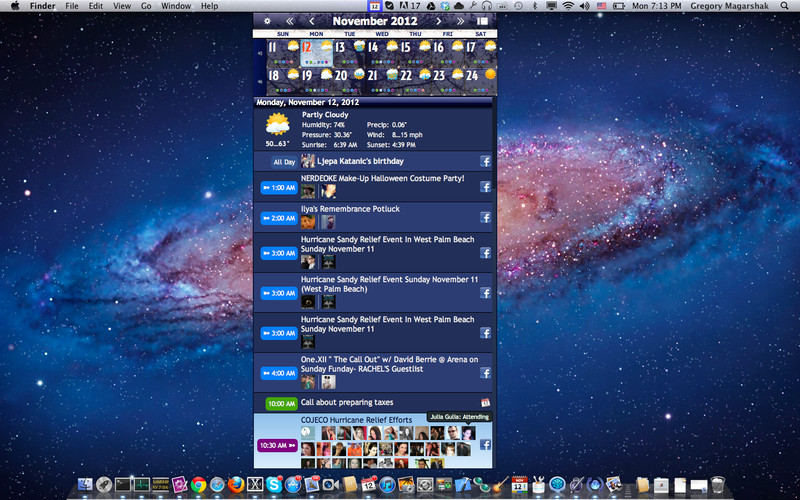
Task: Open Google Chrome from the Dock
Action: click(198, 484)
